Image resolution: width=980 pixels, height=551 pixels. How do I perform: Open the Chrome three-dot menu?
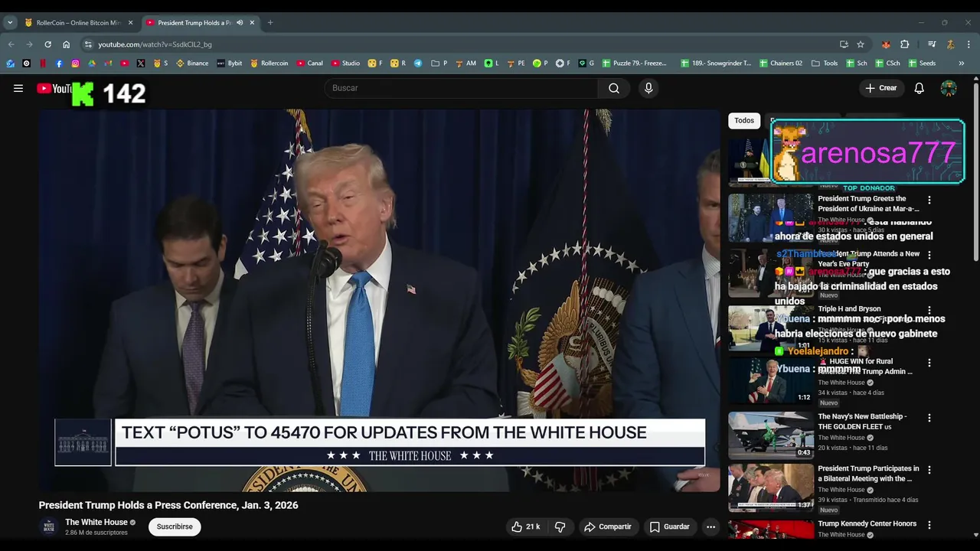tap(969, 44)
